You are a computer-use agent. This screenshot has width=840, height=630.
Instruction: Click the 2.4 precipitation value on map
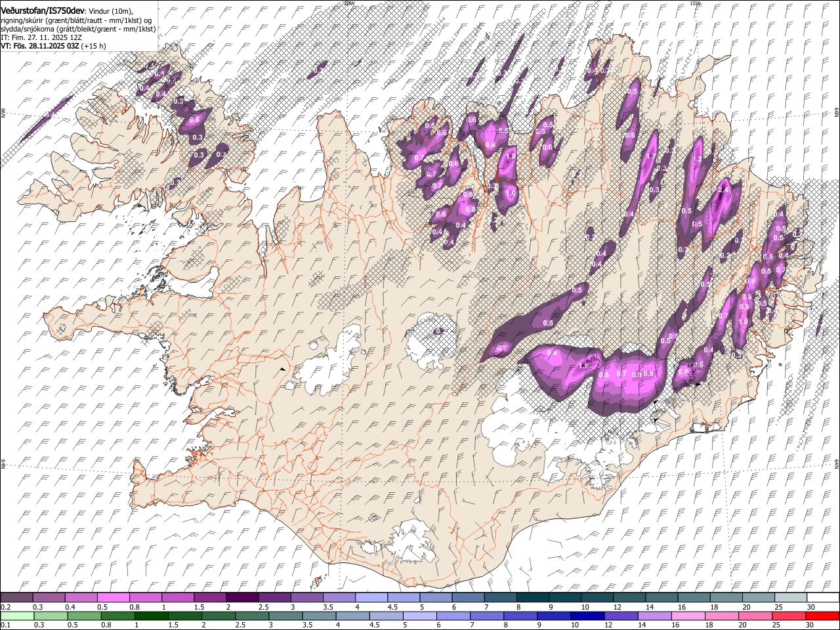pyautogui.click(x=724, y=190)
